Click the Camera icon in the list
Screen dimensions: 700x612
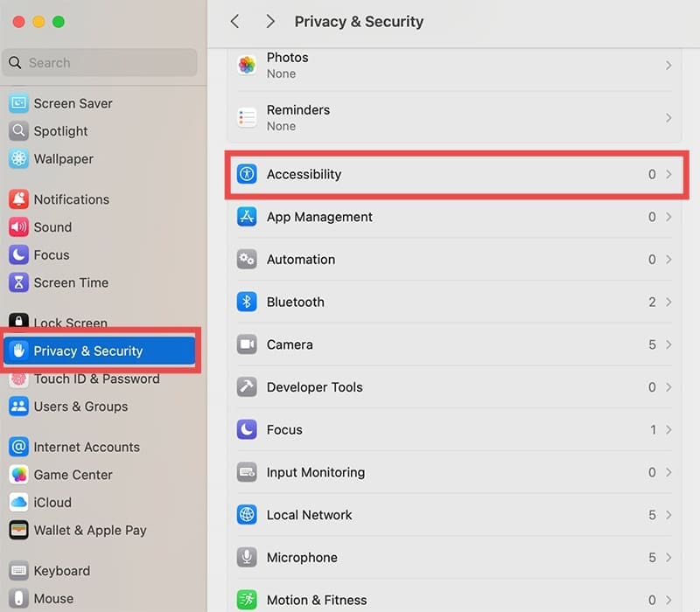247,344
